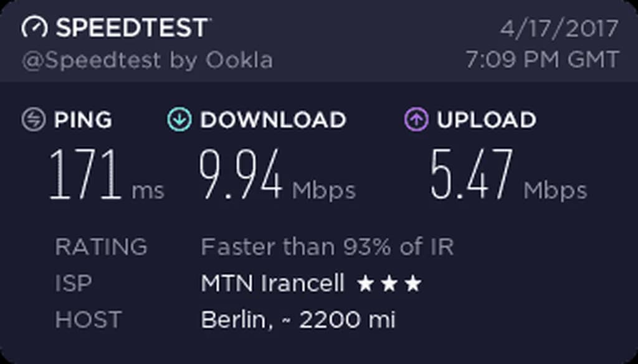Click the three-star ISP rating

point(389,285)
